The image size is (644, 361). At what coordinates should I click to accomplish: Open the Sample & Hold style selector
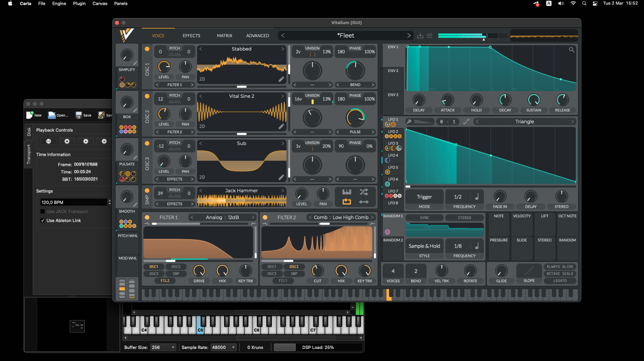coord(424,246)
